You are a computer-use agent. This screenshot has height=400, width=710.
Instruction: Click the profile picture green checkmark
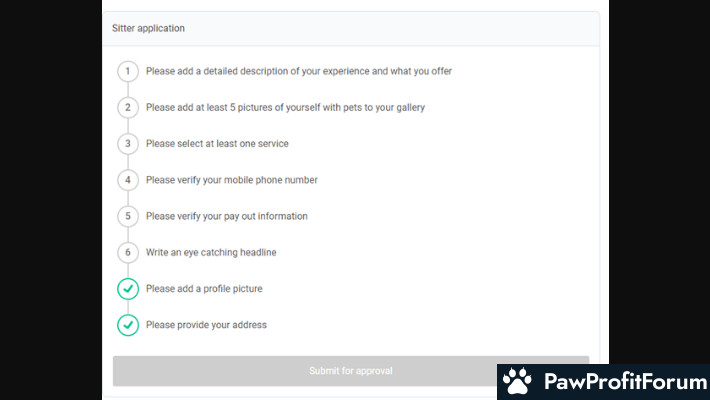(128, 289)
